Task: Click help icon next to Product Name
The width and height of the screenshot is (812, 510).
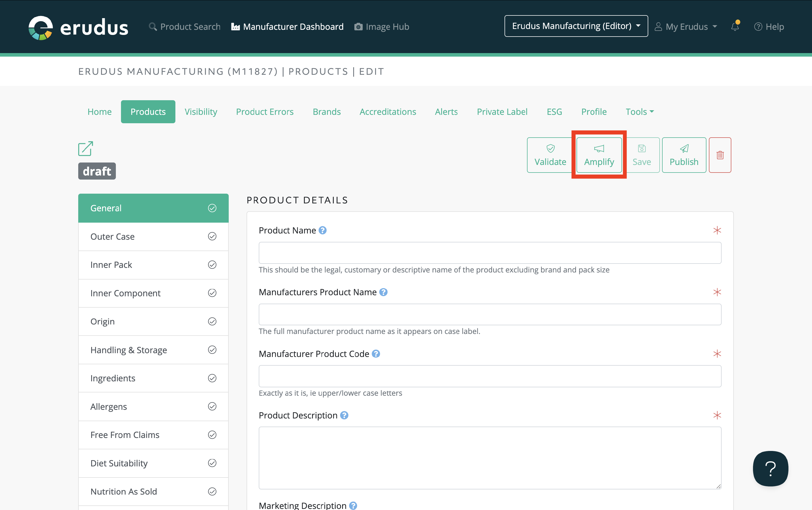Action: point(323,230)
